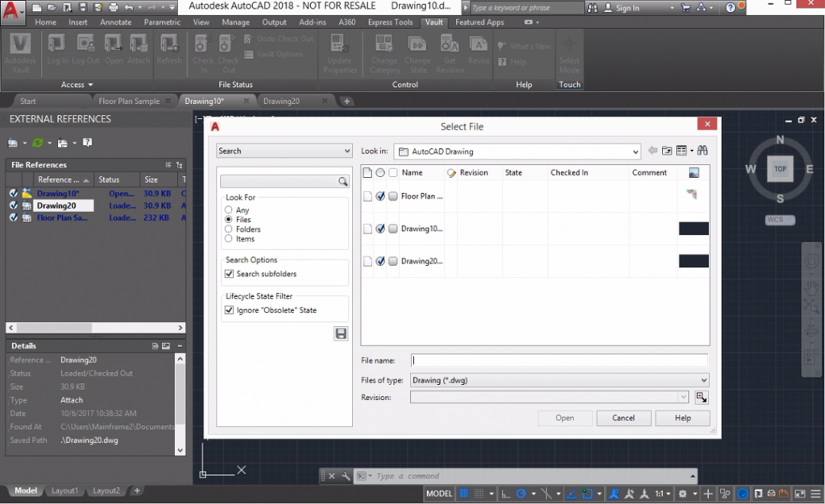Toggle Ortho mode status bar icon

pos(506,494)
